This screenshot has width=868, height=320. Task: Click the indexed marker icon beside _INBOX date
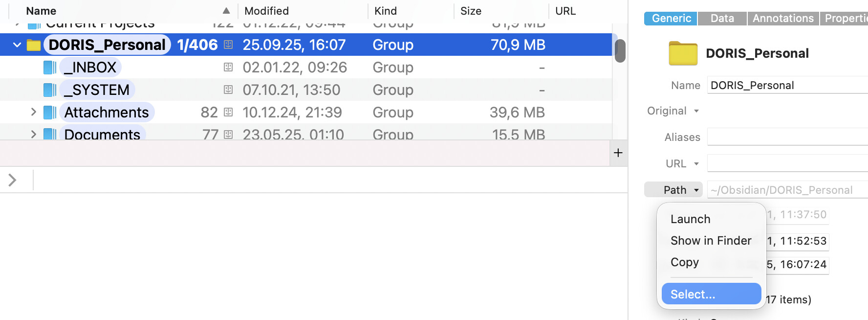tap(228, 68)
